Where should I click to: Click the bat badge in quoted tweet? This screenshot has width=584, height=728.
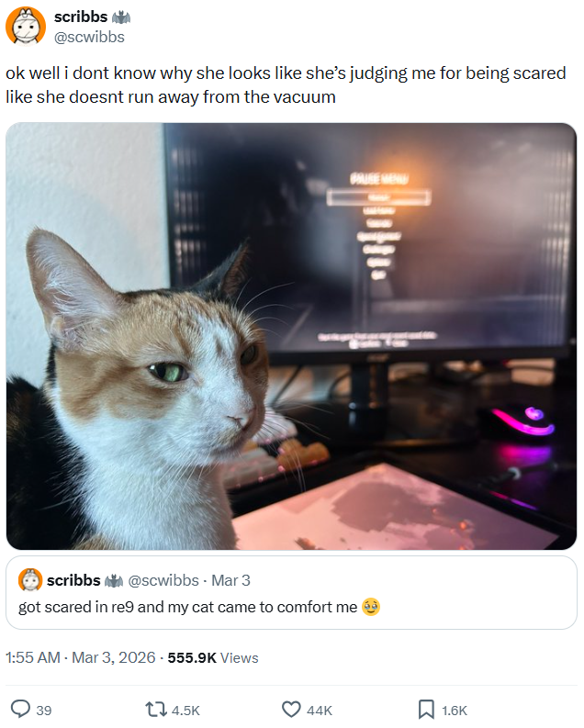(114, 581)
